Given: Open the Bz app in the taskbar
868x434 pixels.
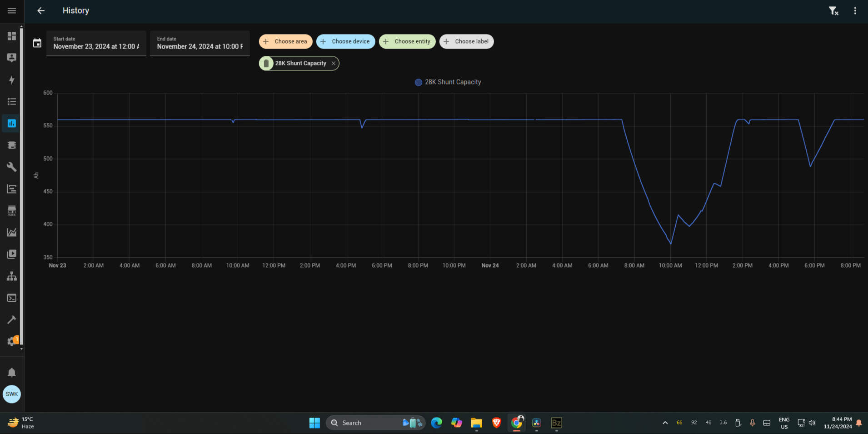Looking at the screenshot, I should click(x=556, y=423).
